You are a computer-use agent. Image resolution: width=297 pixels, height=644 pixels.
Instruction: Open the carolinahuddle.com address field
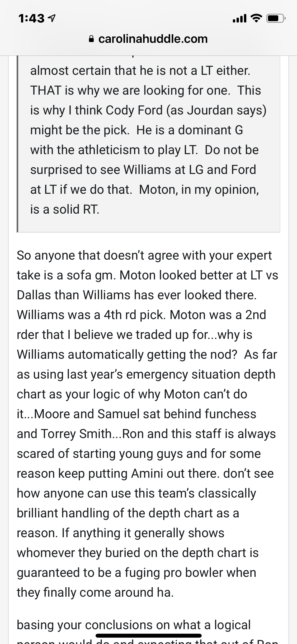(x=148, y=39)
